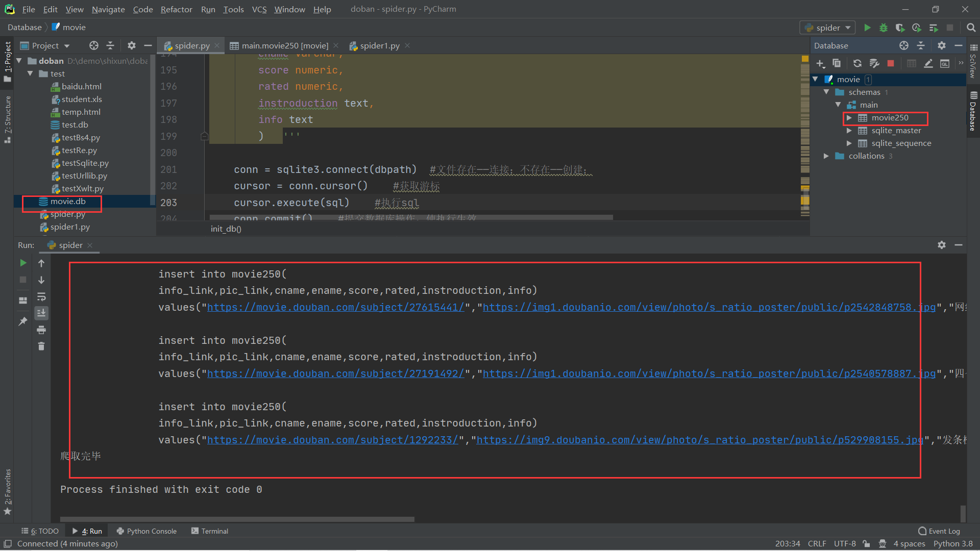
Task: Open Run panel settings gear
Action: click(x=942, y=245)
